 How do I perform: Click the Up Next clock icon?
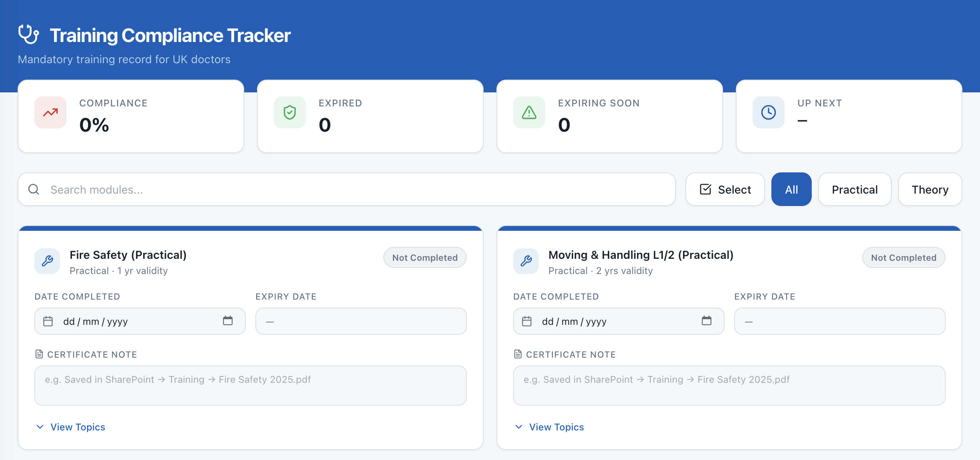[768, 112]
